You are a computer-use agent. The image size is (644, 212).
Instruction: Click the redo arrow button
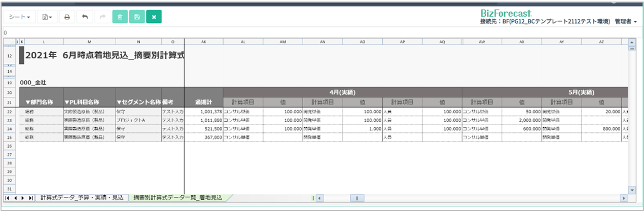point(102,17)
